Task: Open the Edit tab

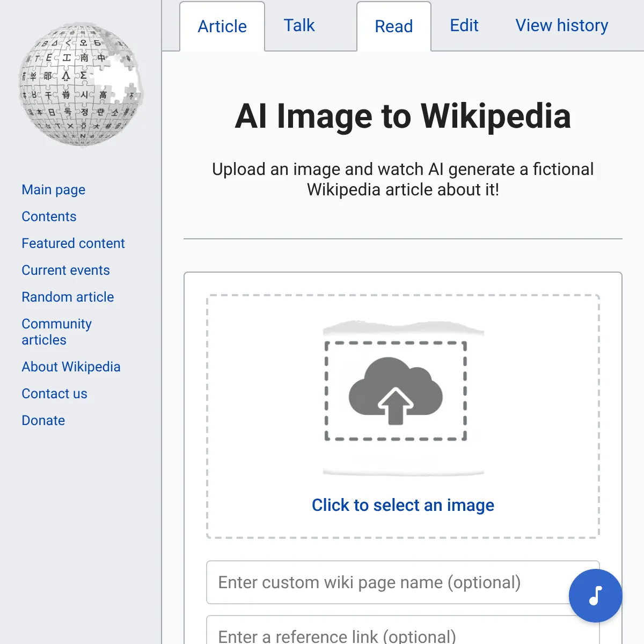Action: point(464,25)
